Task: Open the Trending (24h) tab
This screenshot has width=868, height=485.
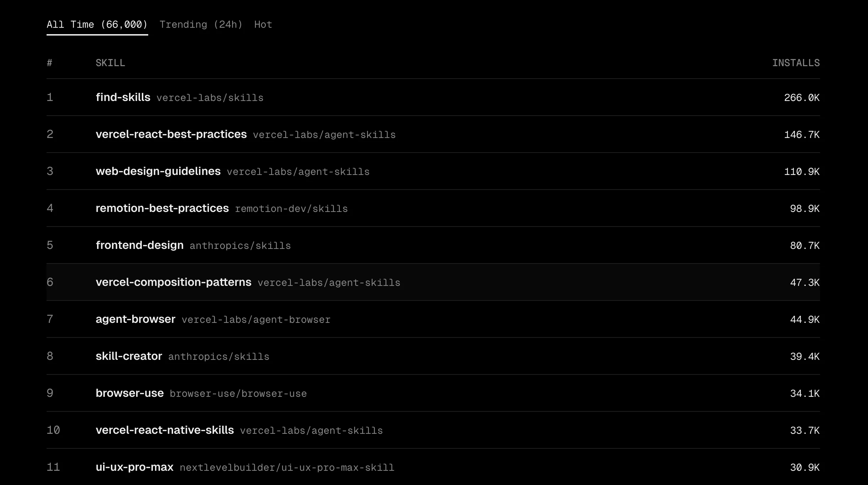Action: 201,25
